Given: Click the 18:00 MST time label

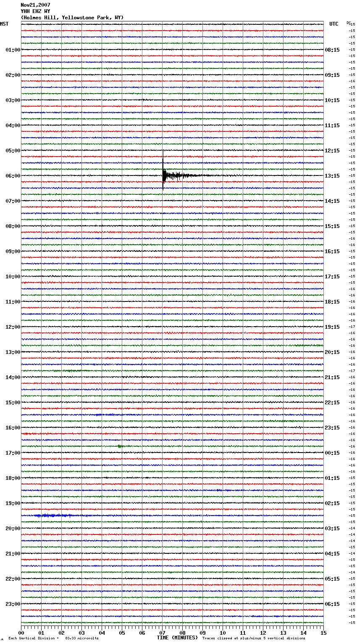Looking at the screenshot, I should click(13, 478).
